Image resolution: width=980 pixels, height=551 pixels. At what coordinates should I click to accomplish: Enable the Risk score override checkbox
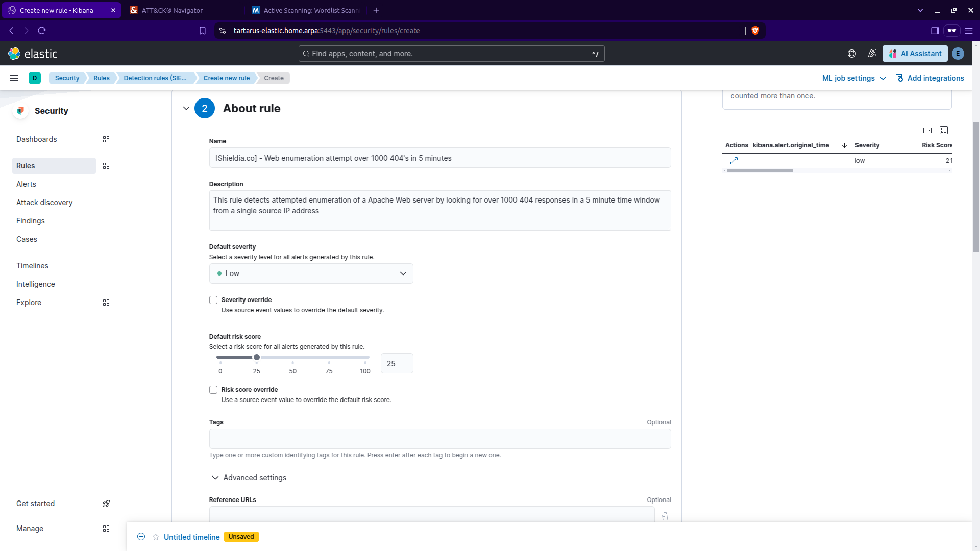tap(213, 390)
